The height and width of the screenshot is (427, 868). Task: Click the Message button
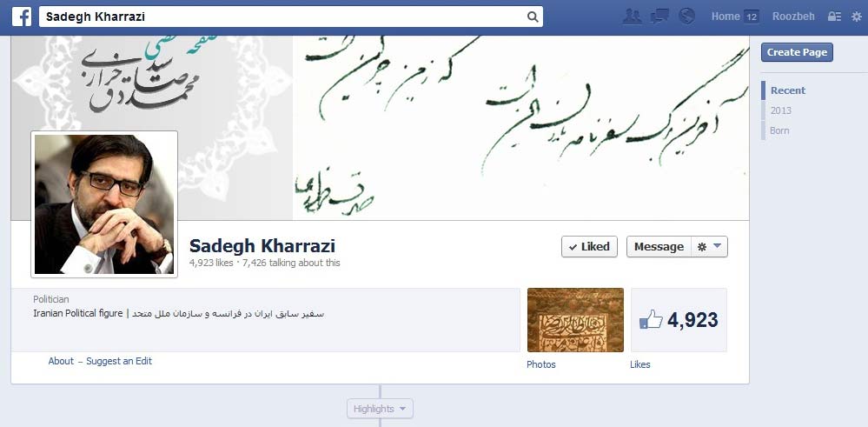(x=659, y=247)
